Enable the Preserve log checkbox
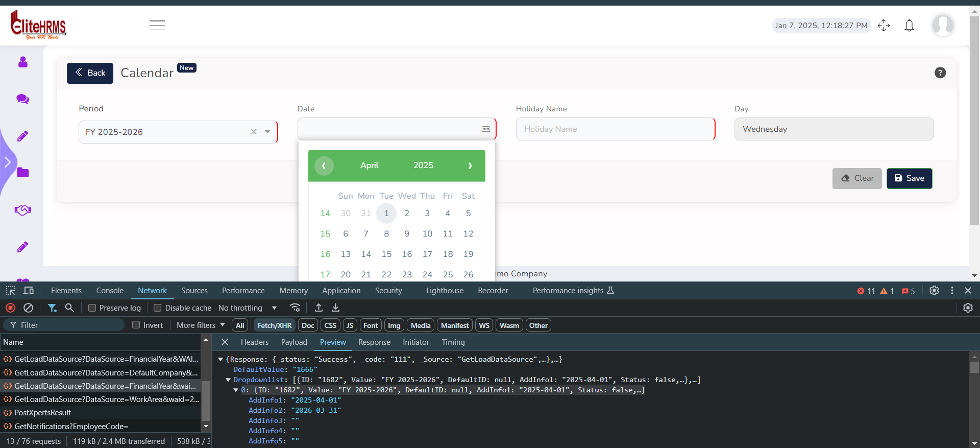The image size is (980, 448). [92, 308]
